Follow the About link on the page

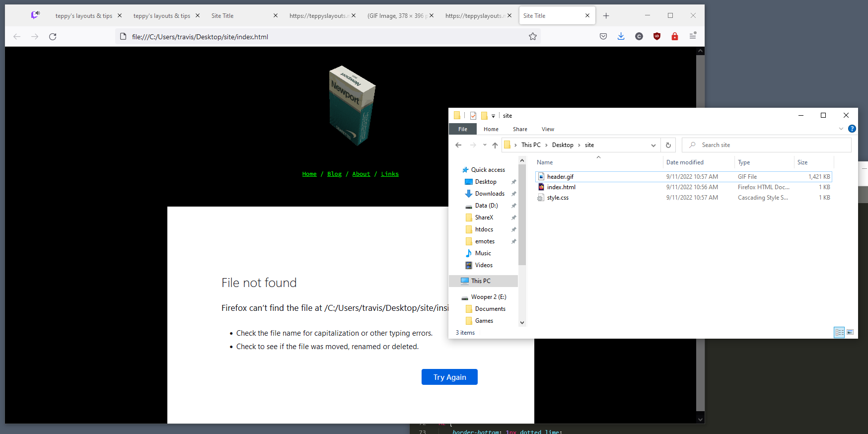361,174
